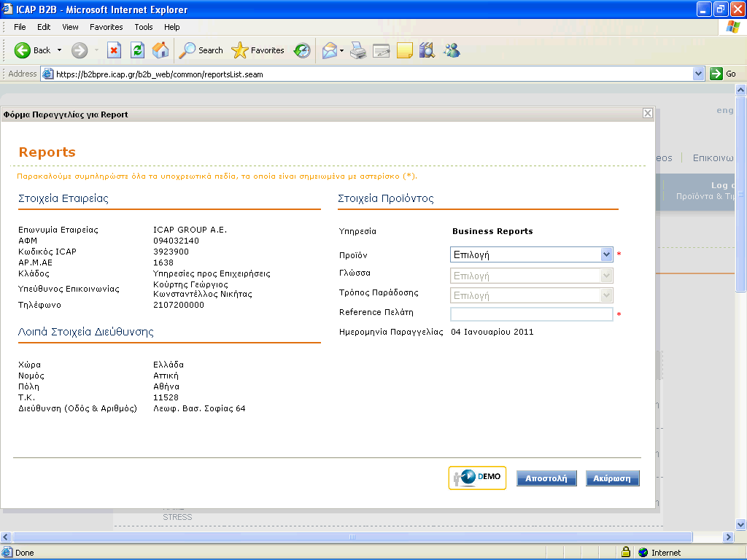Click the ΑΦΜ value 094032140

[x=177, y=241]
